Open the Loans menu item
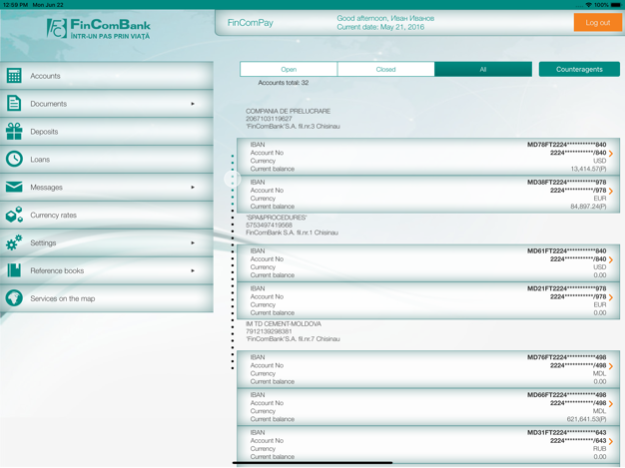The height and width of the screenshot is (468, 625). [106, 159]
